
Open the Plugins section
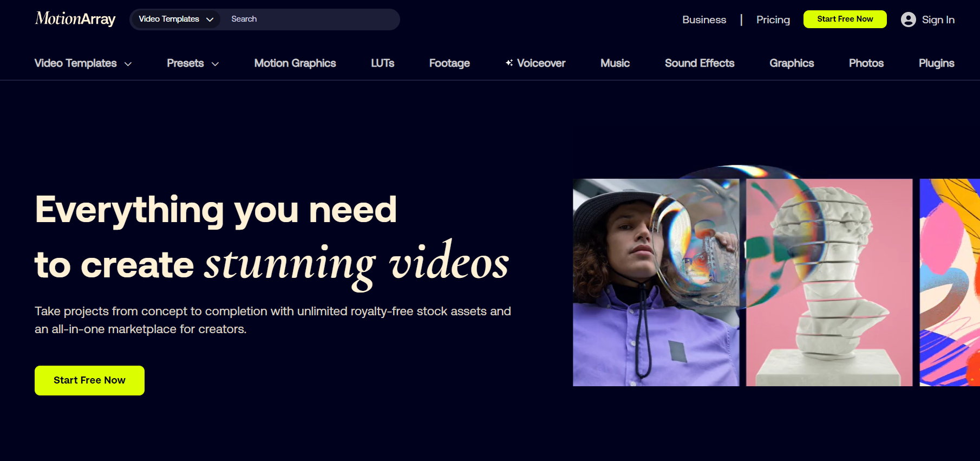pyautogui.click(x=936, y=63)
